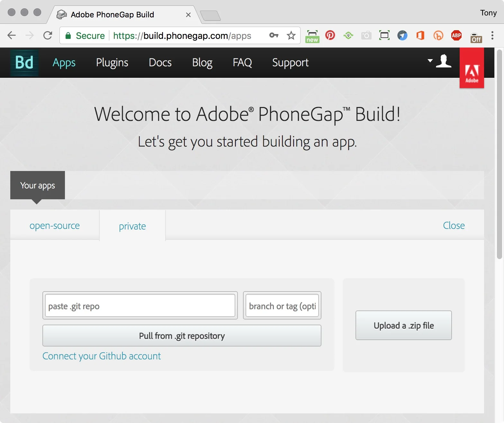Screen dimensions: 504x423
Task: Click the green diamond extension icon
Action: 348,35
